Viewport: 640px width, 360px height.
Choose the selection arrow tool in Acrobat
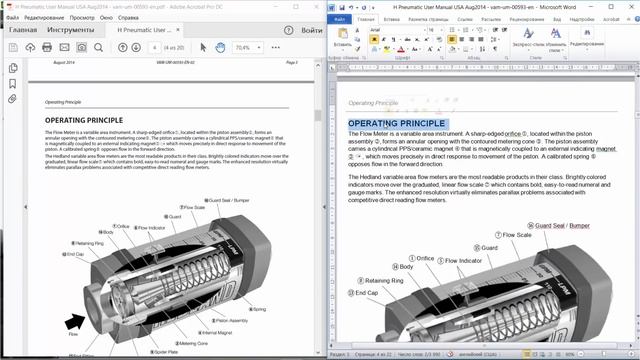pyautogui.click(x=203, y=47)
